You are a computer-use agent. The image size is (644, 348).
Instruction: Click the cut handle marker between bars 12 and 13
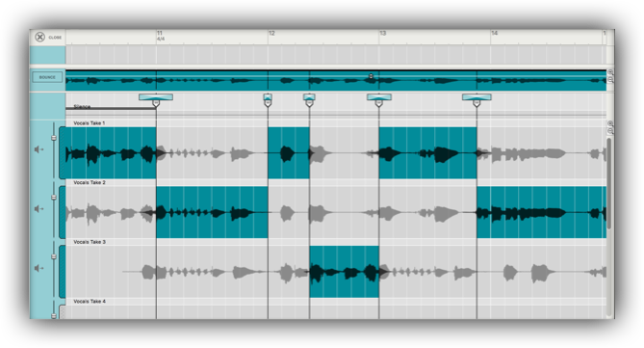(x=309, y=104)
